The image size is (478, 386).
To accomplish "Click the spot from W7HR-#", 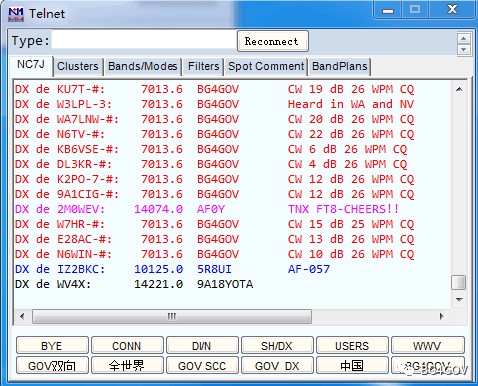I will [x=215, y=224].
